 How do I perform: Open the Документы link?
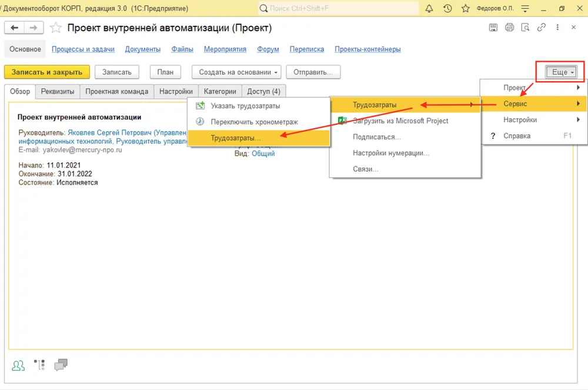tap(143, 49)
